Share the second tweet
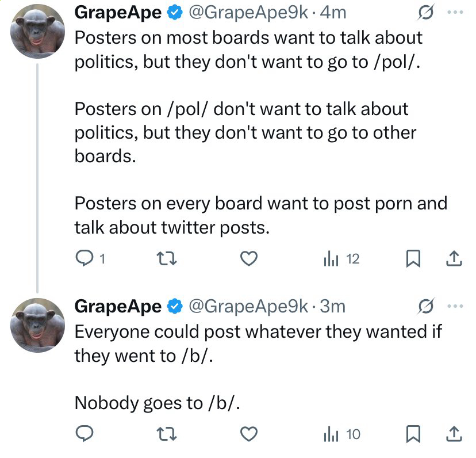The height and width of the screenshot is (458, 476). pos(454,434)
